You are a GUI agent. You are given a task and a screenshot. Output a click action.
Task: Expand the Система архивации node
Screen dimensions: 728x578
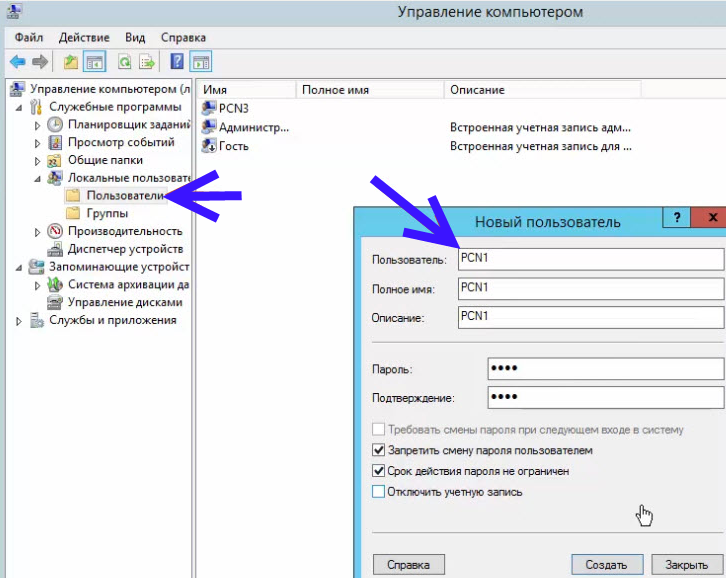[38, 285]
